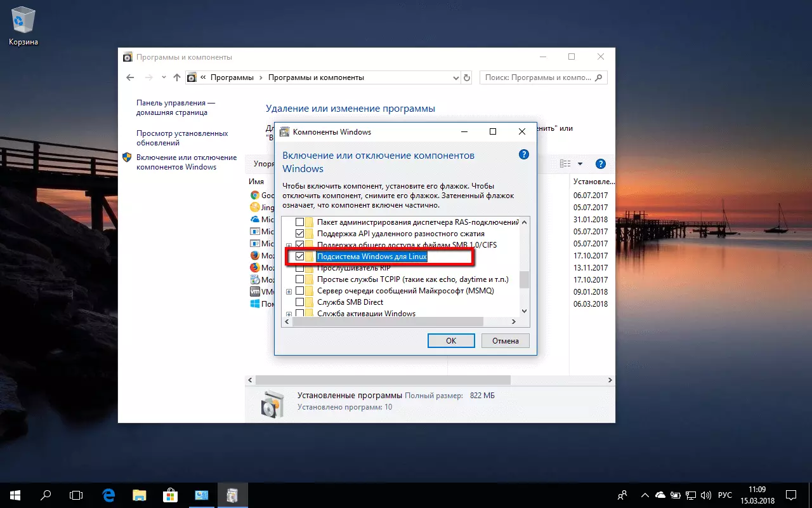812x508 pixels.
Task: Click the Программы и компоненты breadcrumb segment
Action: click(316, 77)
